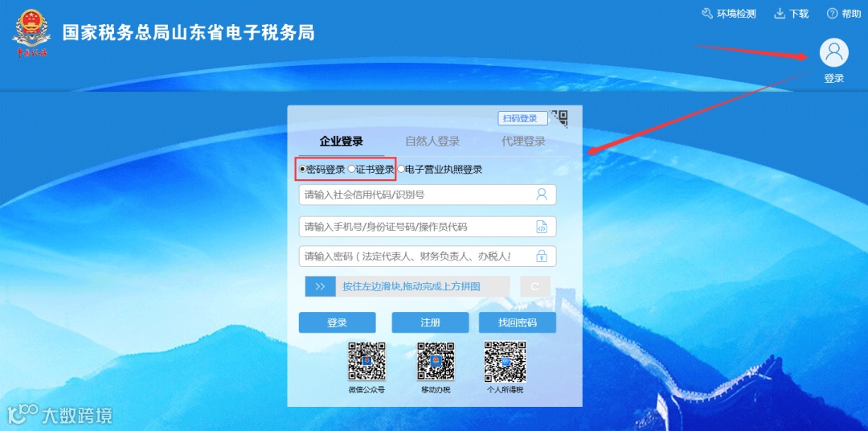Switch to the 自然人登录 tab
This screenshot has height=431, width=868.
[432, 142]
